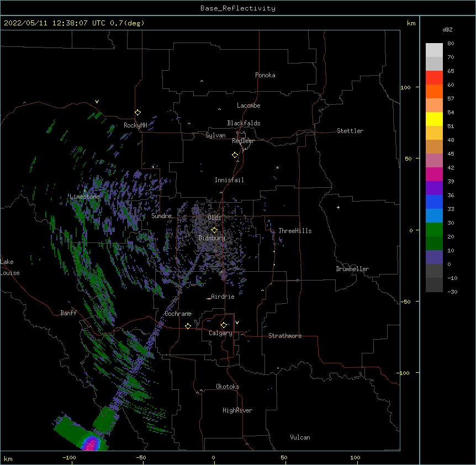The height and width of the screenshot is (465, 476).
Task: Select the orange 60 dBZ legend color
Action: click(434, 91)
